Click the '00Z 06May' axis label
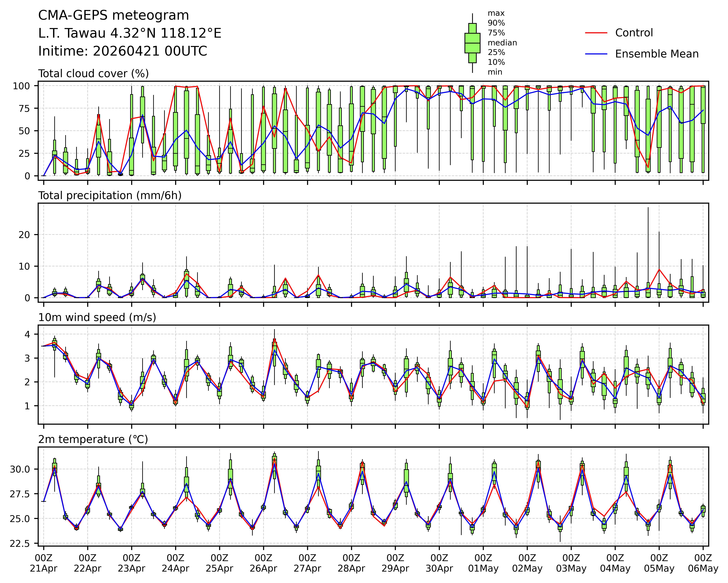The image size is (728, 583). point(703,563)
